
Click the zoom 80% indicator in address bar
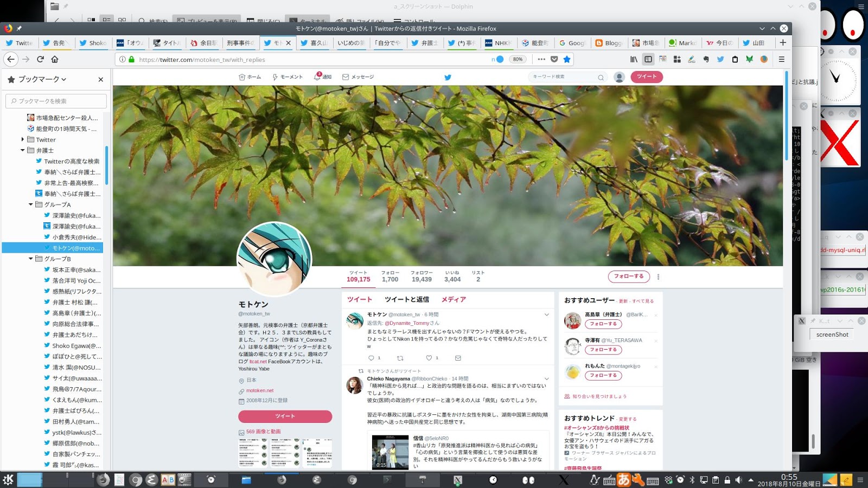tap(518, 59)
